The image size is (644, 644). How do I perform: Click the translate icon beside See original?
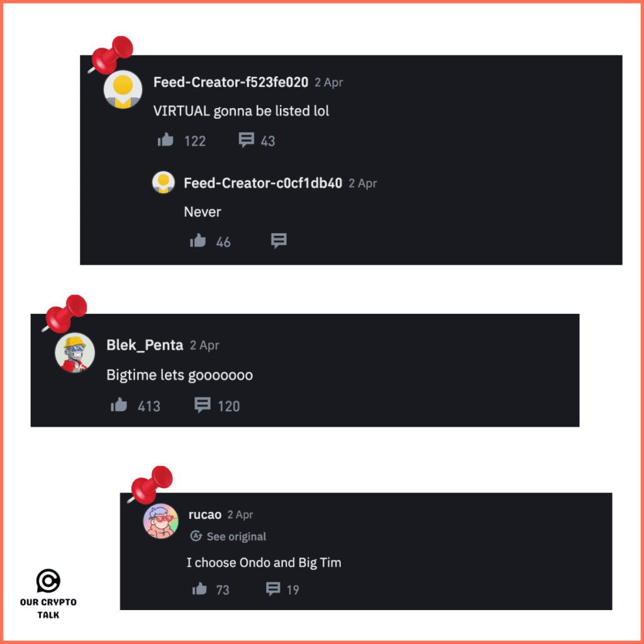pyautogui.click(x=196, y=536)
